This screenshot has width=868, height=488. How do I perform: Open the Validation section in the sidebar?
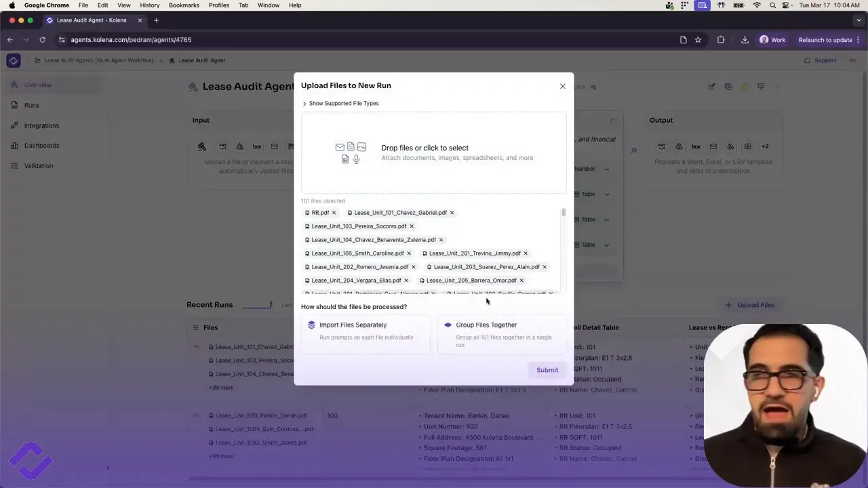pos(38,165)
